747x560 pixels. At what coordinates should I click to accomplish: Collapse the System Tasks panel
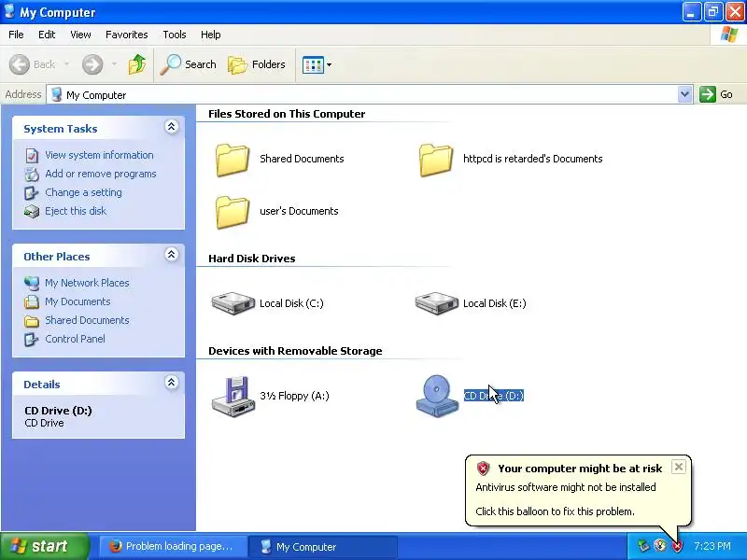click(172, 127)
